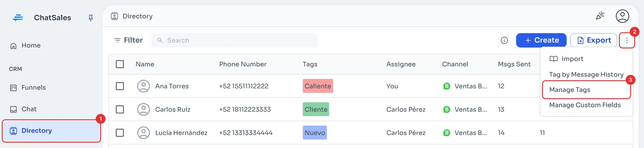This screenshot has width=644, height=148.
Task: Click assignee You for Ana Torres
Action: (392, 86)
